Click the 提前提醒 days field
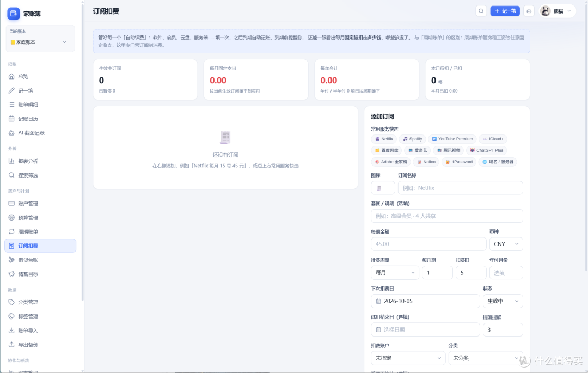The height and width of the screenshot is (373, 588). [503, 329]
